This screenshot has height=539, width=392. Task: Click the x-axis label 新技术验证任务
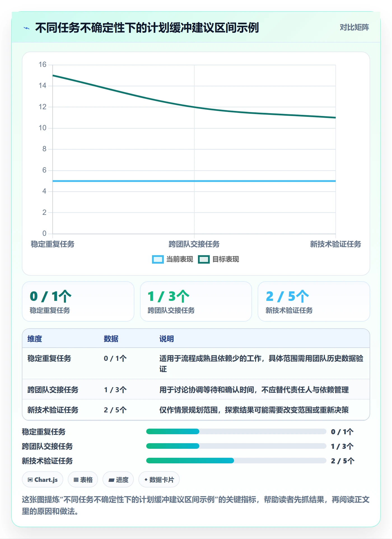[x=335, y=244]
